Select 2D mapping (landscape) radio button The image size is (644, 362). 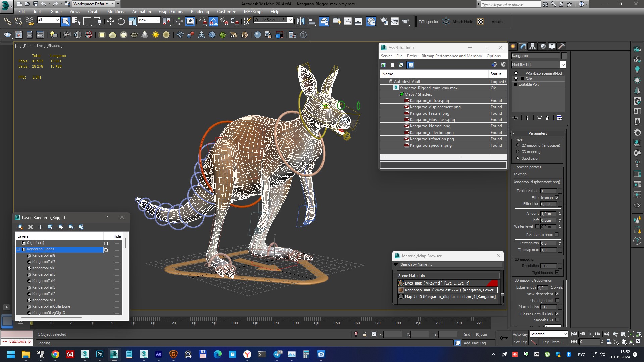(518, 145)
